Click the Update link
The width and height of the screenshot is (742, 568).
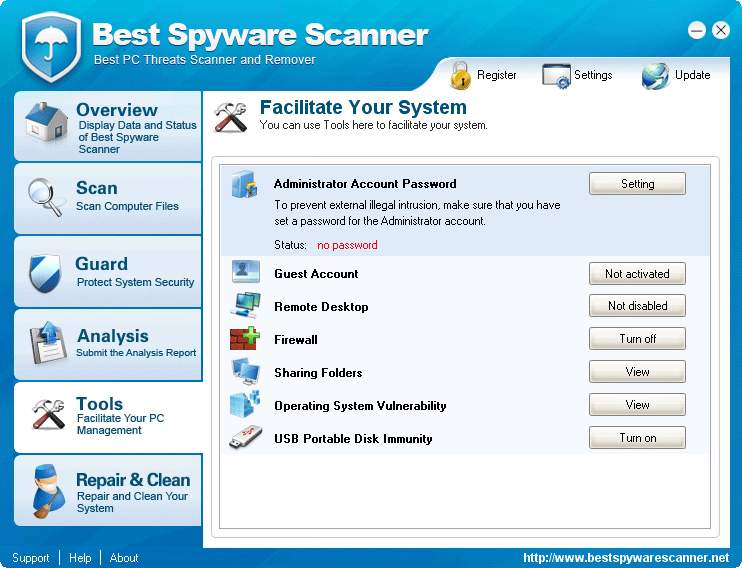pos(692,75)
